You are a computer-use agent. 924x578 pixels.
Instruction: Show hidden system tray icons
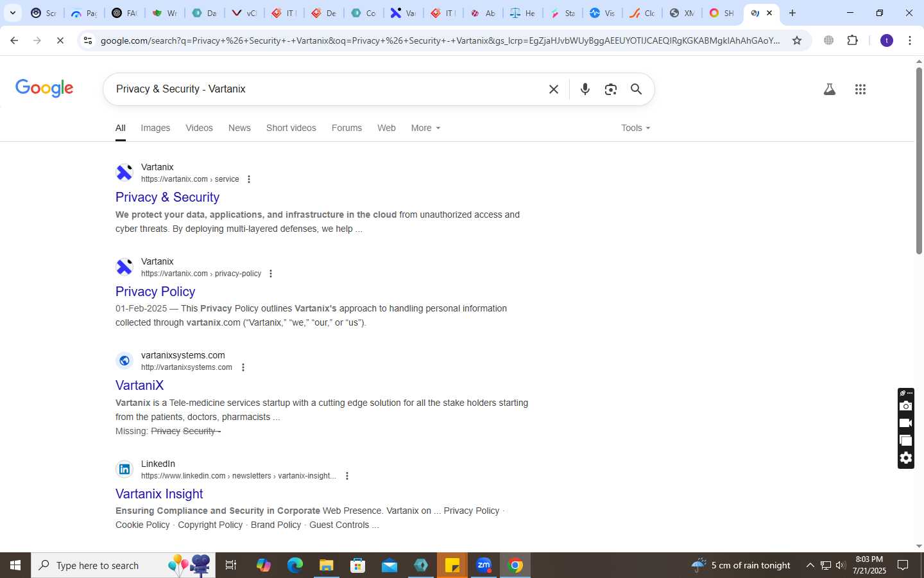pyautogui.click(x=810, y=565)
